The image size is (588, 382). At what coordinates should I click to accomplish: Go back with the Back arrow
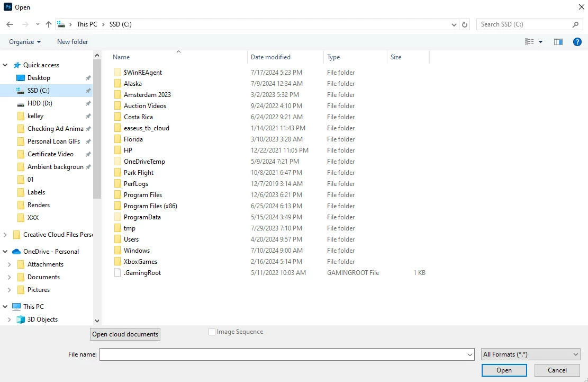pos(10,24)
